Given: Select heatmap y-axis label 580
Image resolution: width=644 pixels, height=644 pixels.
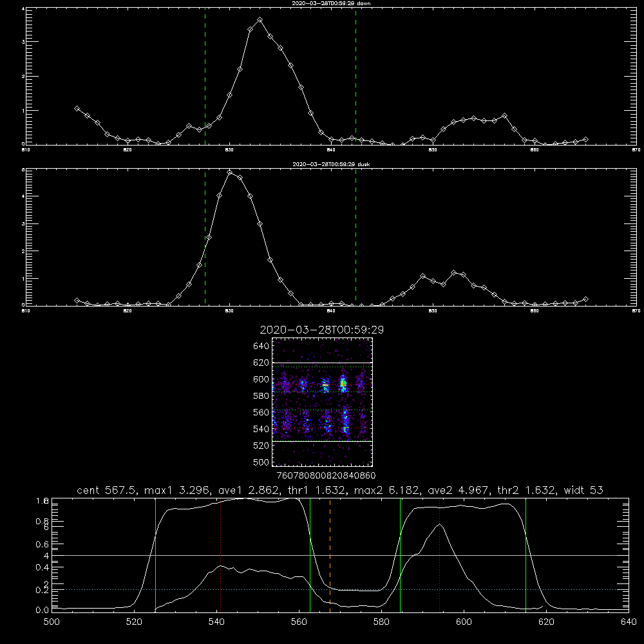Looking at the screenshot, I should (261, 396).
